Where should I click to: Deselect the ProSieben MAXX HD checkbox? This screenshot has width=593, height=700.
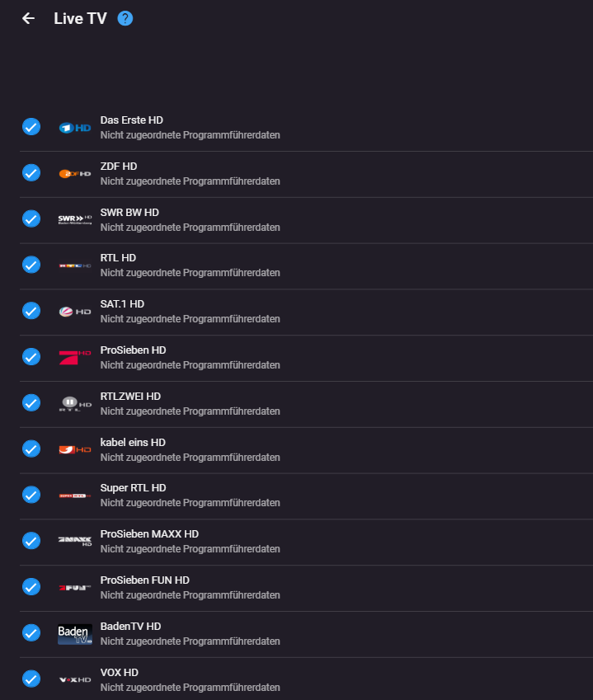pyautogui.click(x=31, y=541)
